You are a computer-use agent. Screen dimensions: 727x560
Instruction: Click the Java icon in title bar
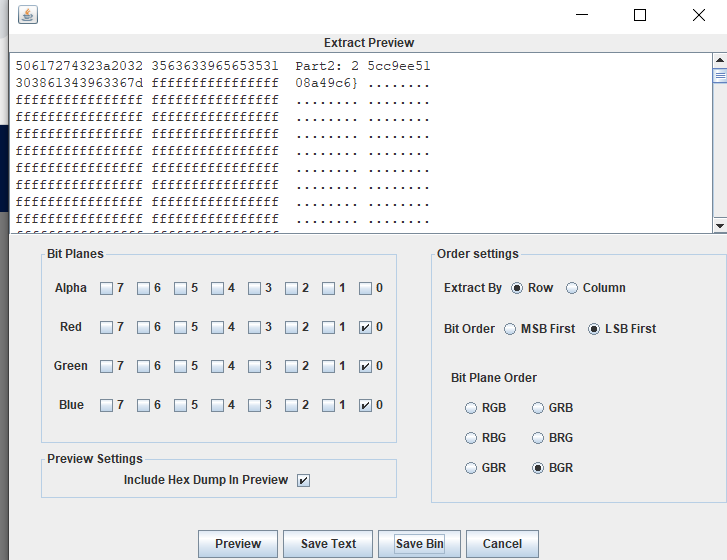[28, 15]
